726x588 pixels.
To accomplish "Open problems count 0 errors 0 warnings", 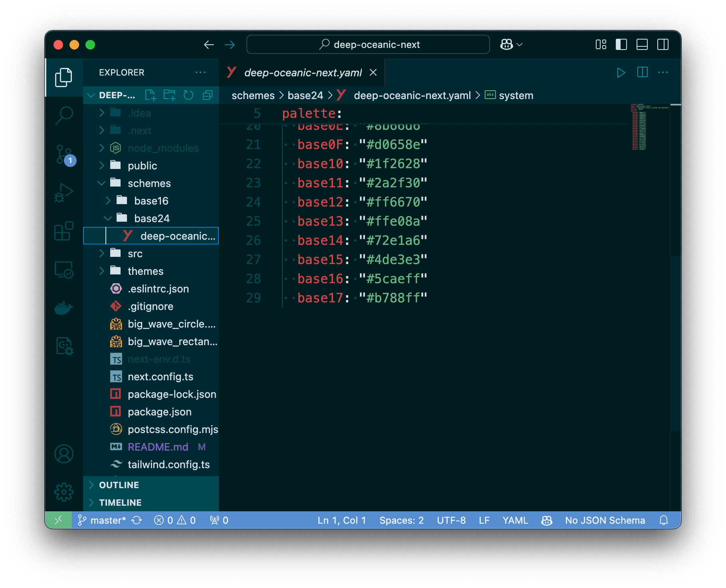I will pyautogui.click(x=175, y=520).
